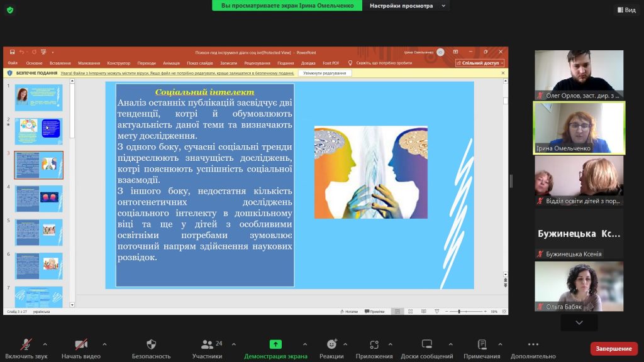Click the green Демонстрация экрана icon
The image size is (644, 362).
pos(275,344)
